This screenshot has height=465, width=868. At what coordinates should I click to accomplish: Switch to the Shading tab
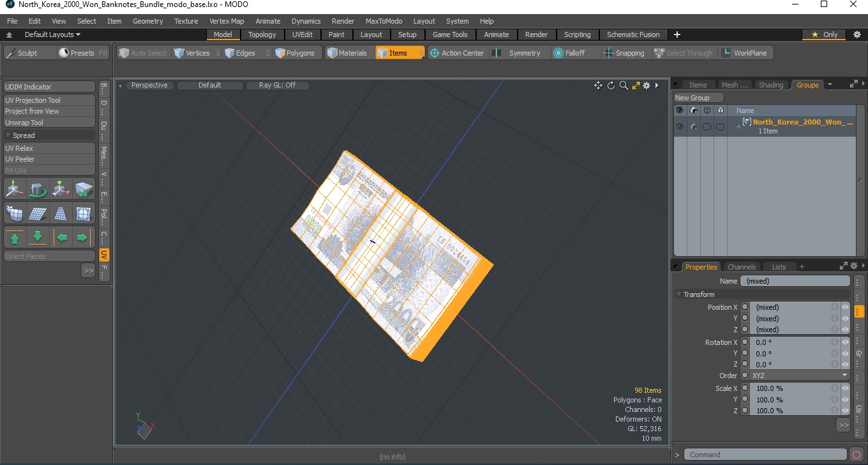click(x=771, y=85)
